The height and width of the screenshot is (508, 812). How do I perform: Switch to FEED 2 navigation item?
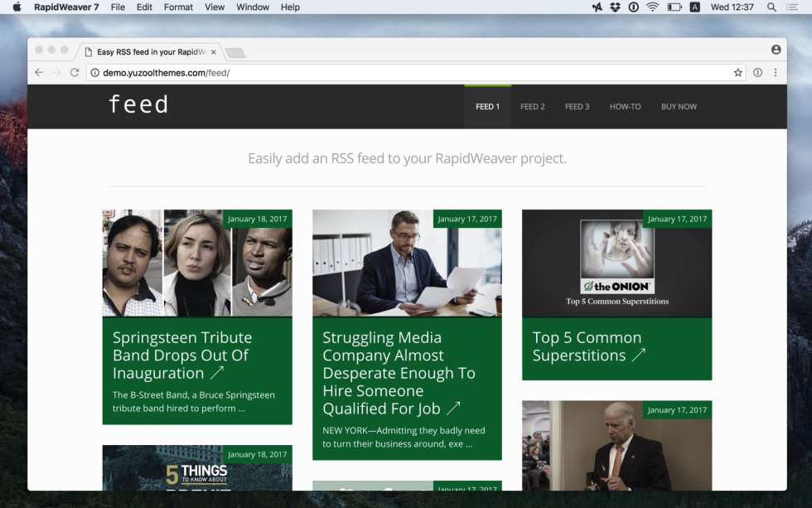coord(532,107)
